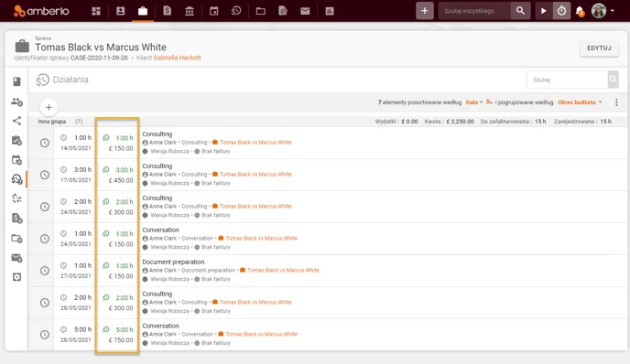Screen dimensions: 630x364
Task: Click the clock icon of 27/05/2021 row
Action: (45, 271)
